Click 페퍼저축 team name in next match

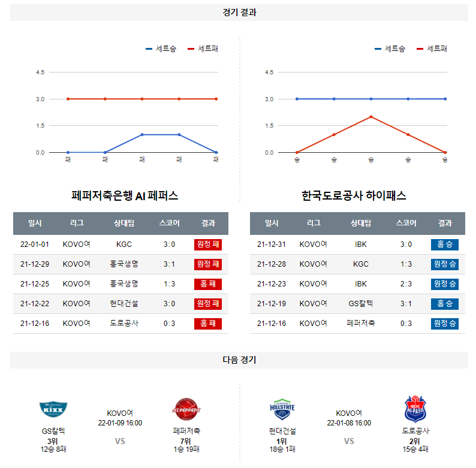186,431
